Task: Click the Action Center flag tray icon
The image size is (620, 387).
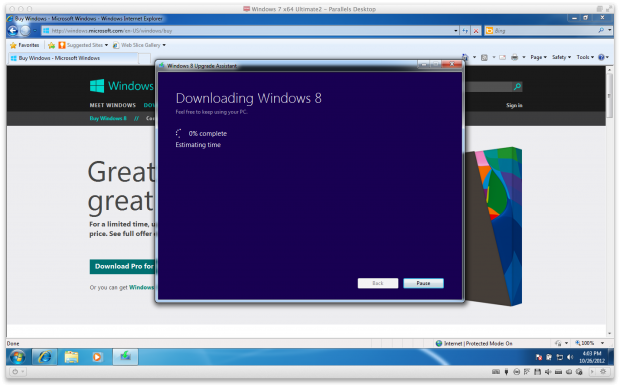Action: pos(539,357)
